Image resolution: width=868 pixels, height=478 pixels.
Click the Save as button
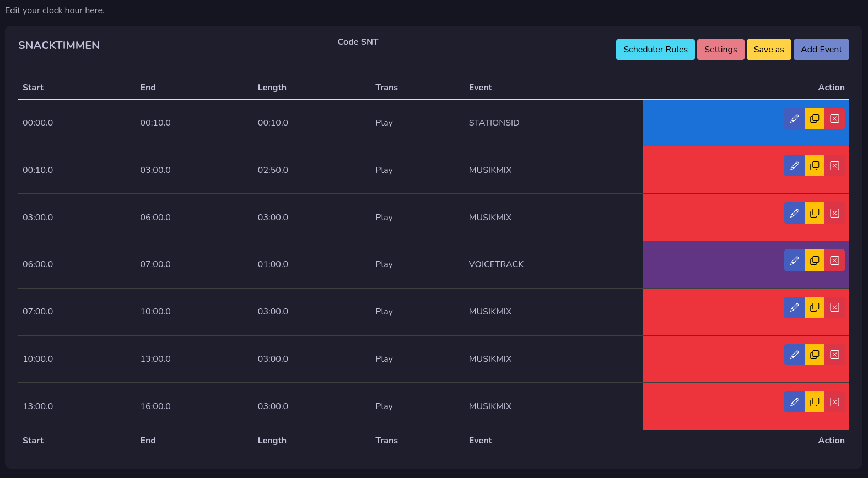point(769,50)
